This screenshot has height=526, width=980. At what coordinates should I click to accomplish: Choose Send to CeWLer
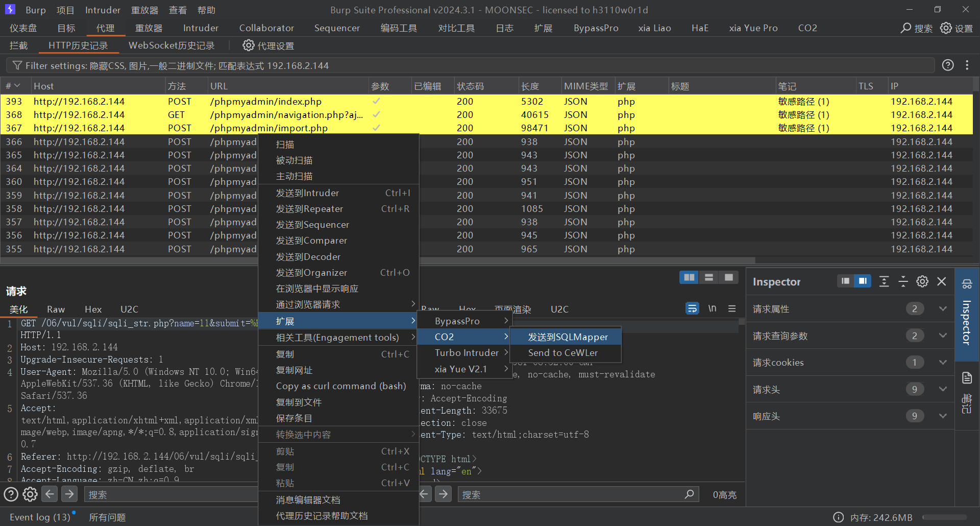tap(567, 353)
